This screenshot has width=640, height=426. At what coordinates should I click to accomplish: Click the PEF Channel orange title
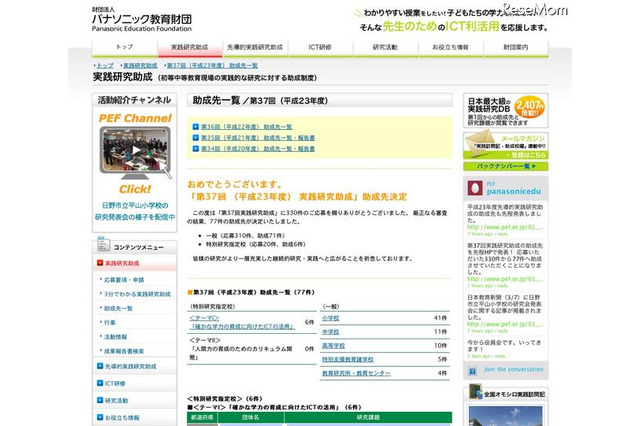135,118
